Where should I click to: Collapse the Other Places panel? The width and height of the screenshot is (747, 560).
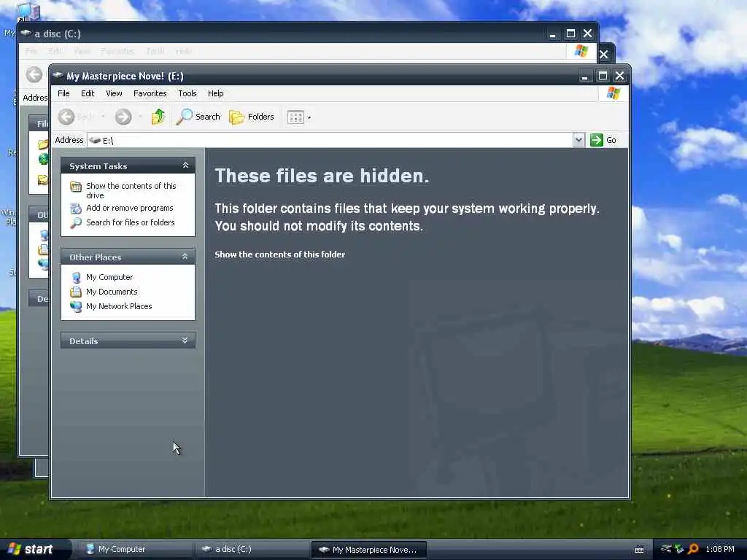[185, 257]
